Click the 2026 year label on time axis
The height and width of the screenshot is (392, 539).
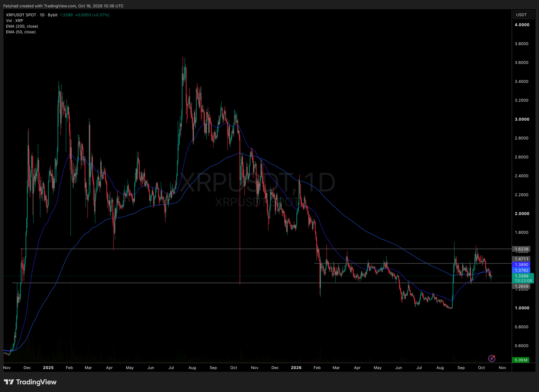296,368
